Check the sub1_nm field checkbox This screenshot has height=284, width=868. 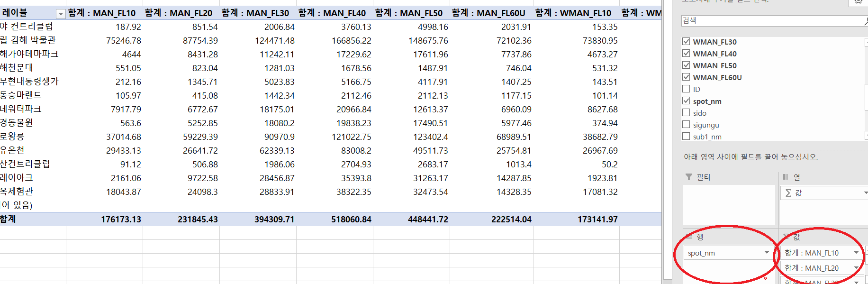(686, 136)
